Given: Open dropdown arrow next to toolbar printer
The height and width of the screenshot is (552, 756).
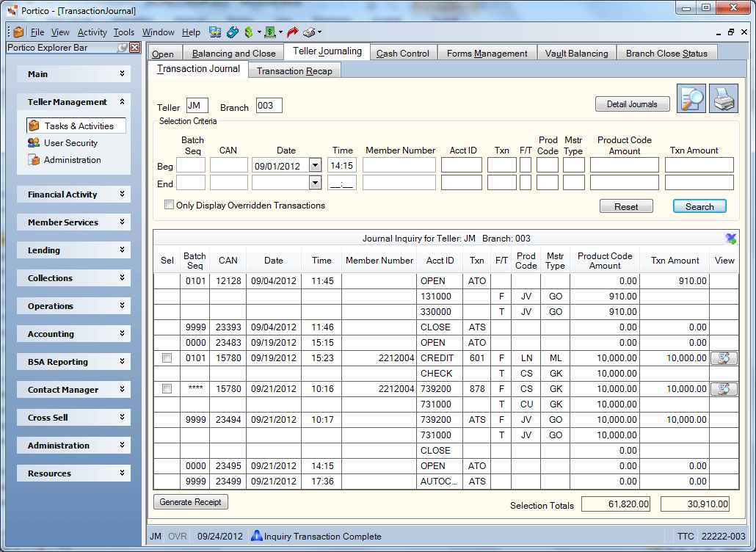Looking at the screenshot, I should (x=320, y=32).
